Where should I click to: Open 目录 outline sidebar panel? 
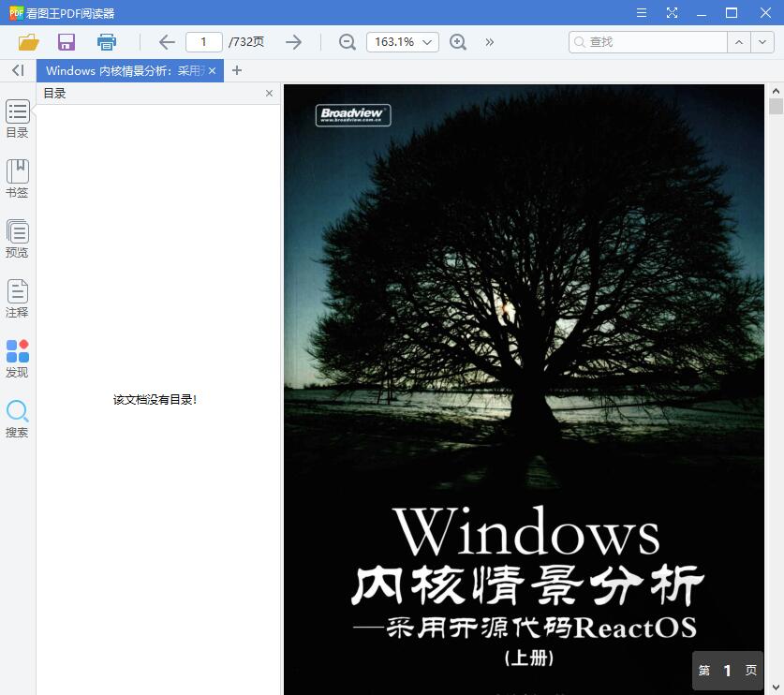(x=18, y=119)
